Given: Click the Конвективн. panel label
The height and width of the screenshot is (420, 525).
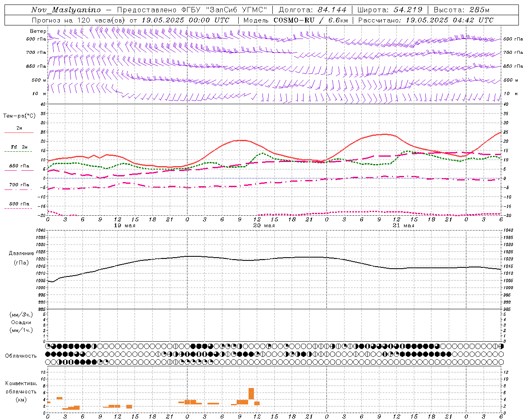Looking at the screenshot, I should [x=21, y=383].
